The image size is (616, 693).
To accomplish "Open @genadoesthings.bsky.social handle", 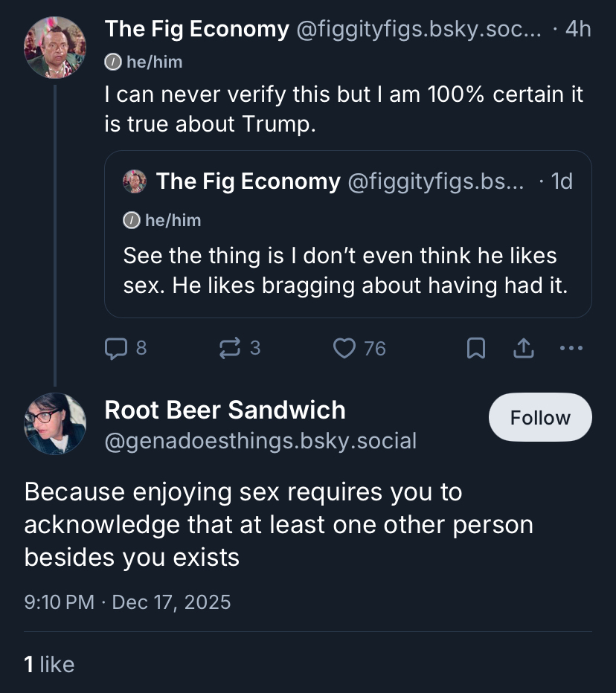I will [260, 441].
